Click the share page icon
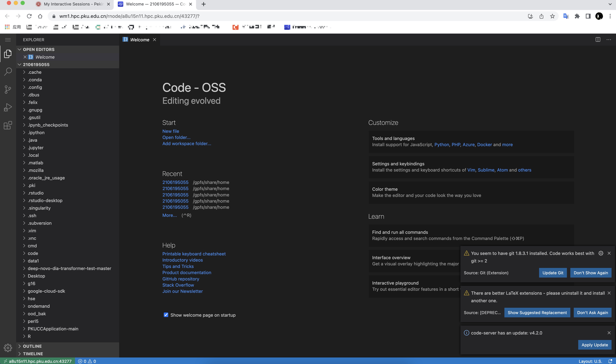 coord(541,16)
